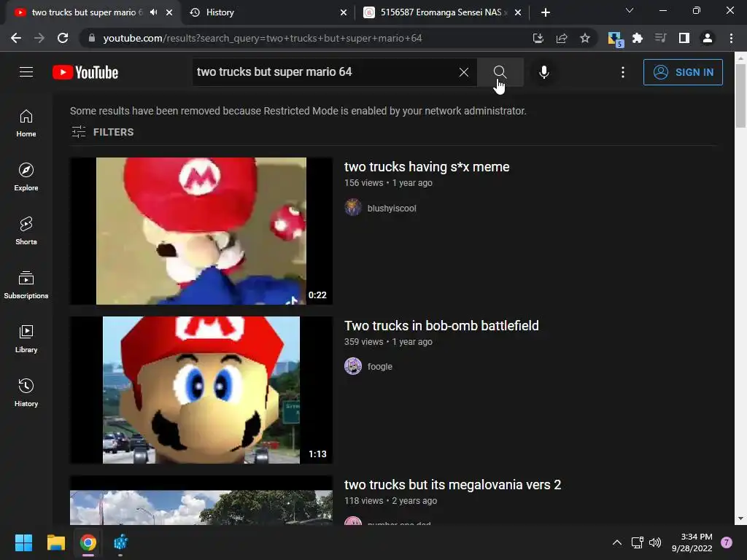Bookmark this page with the star

[x=585, y=38]
